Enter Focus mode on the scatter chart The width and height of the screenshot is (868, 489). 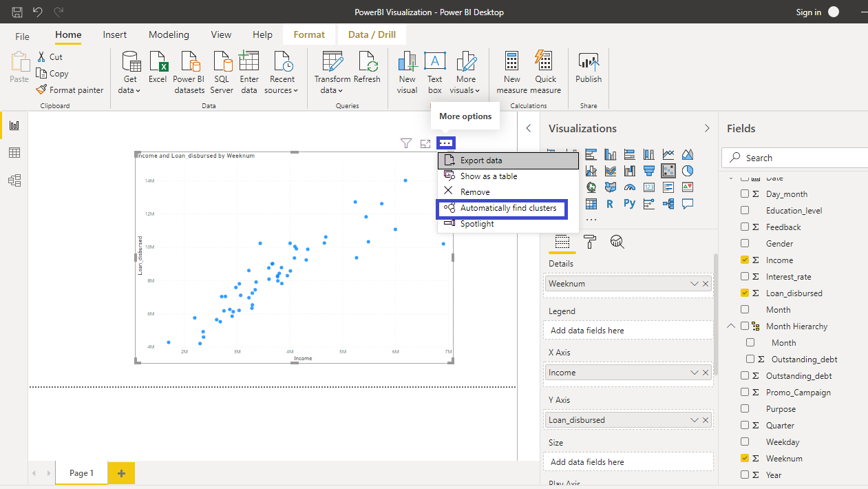tap(425, 143)
